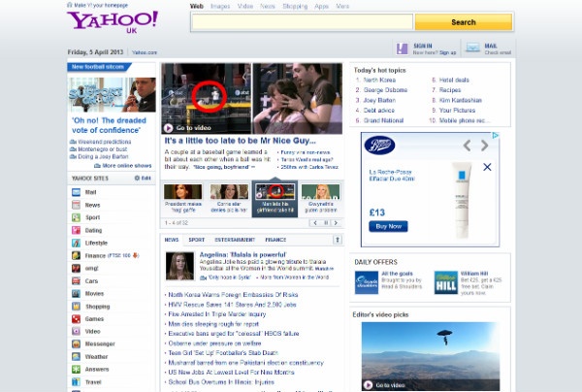Play the featured baseball video
The width and height of the screenshot is (582, 392).
click(168, 128)
